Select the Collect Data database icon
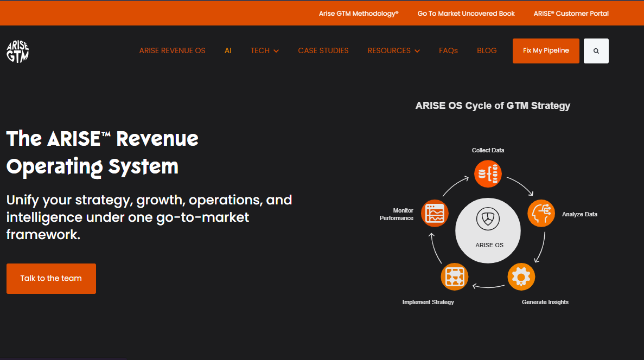Screen dimensions: 644x360 (488, 173)
